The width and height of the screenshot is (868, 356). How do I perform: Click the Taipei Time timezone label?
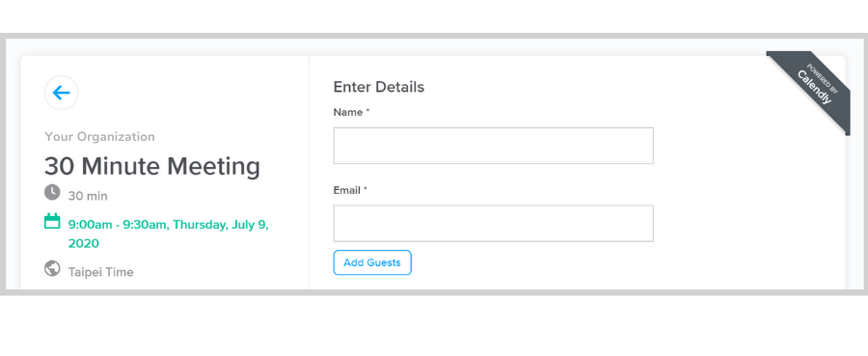tap(100, 272)
